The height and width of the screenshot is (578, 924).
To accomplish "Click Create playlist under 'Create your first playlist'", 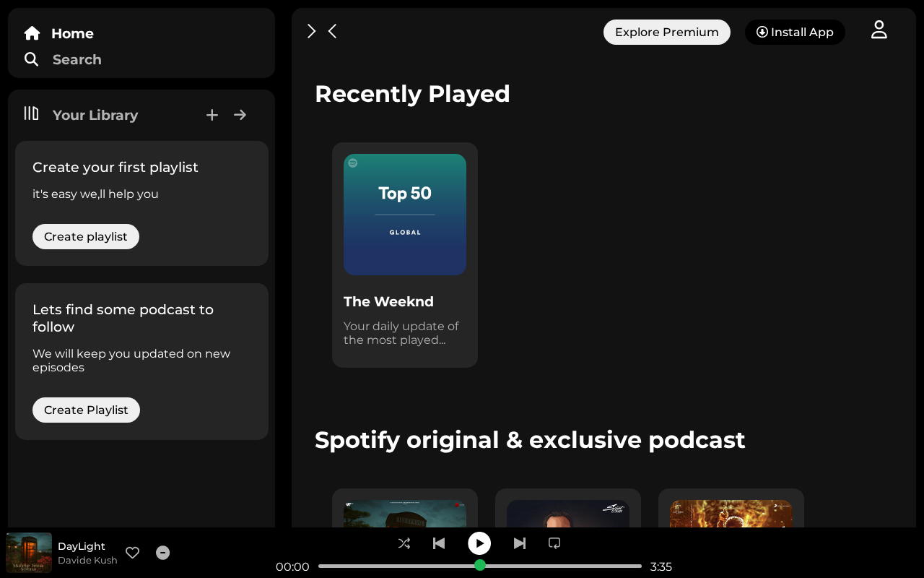I will pyautogui.click(x=86, y=236).
